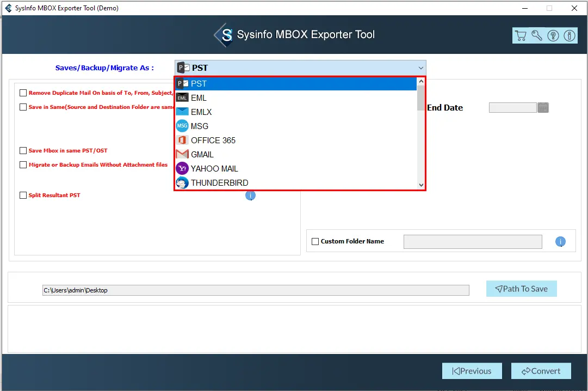
Task: Click the SysInfo title bar app icon
Action: [x=8, y=8]
